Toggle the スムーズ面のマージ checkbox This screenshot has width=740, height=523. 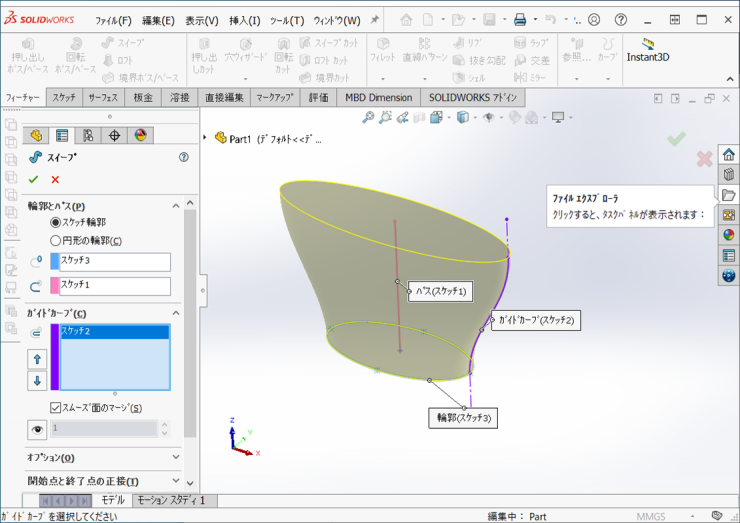click(56, 407)
